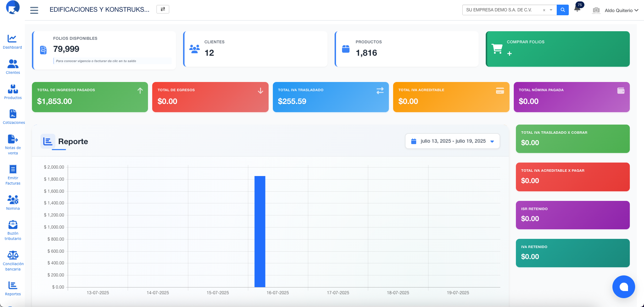Open Conciliación bancaria in the sidebar
The image size is (644, 307).
pos(13,261)
